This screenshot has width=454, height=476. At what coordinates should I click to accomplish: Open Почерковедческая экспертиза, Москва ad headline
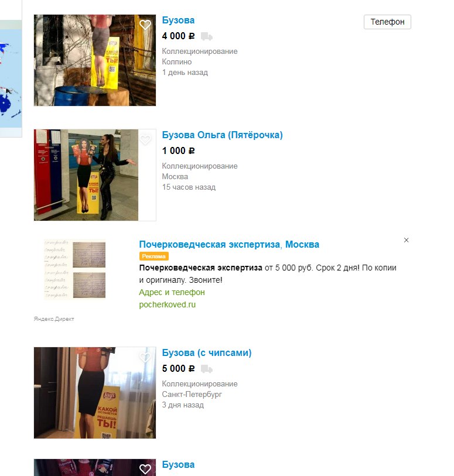[x=229, y=244]
